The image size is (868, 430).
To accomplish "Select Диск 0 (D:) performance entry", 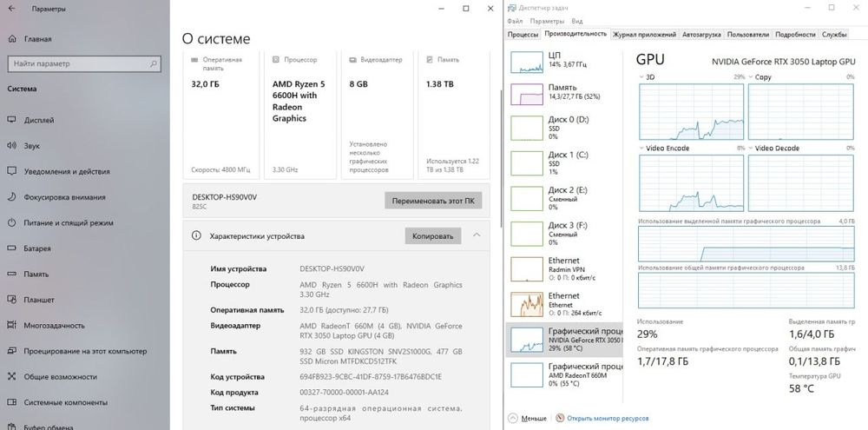I will tap(563, 128).
